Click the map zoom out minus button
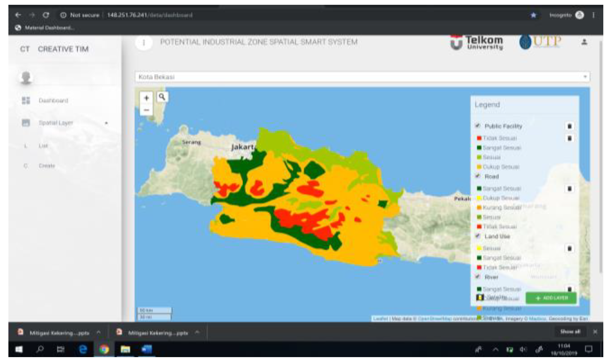The height and width of the screenshot is (364, 609). tap(146, 110)
